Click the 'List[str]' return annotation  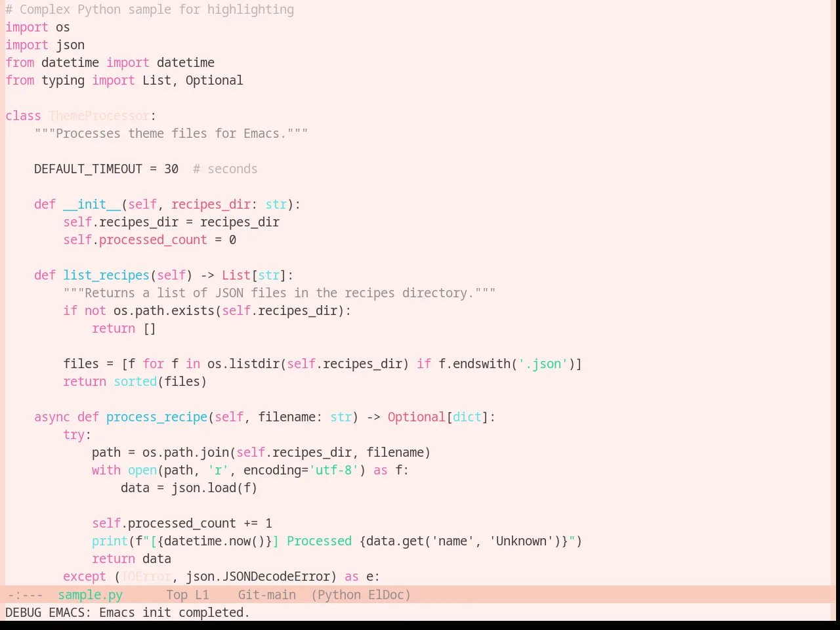coord(254,276)
